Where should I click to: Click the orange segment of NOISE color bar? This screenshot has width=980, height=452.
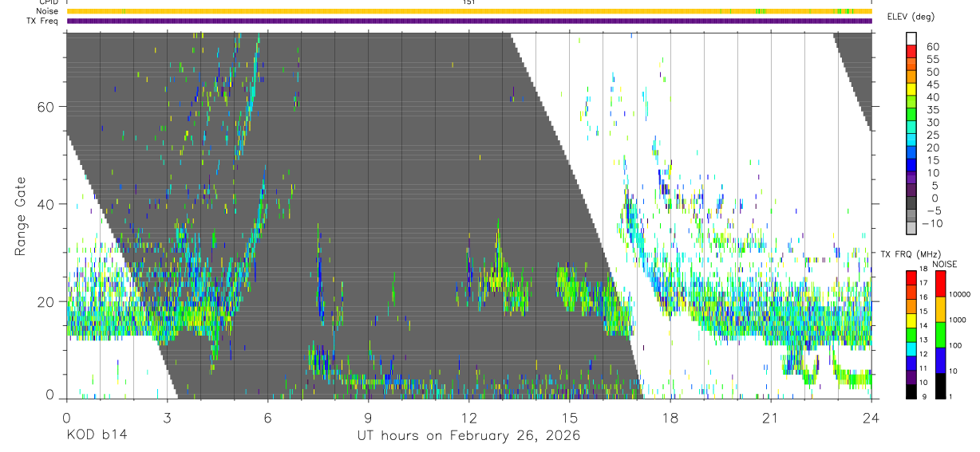coord(940,309)
